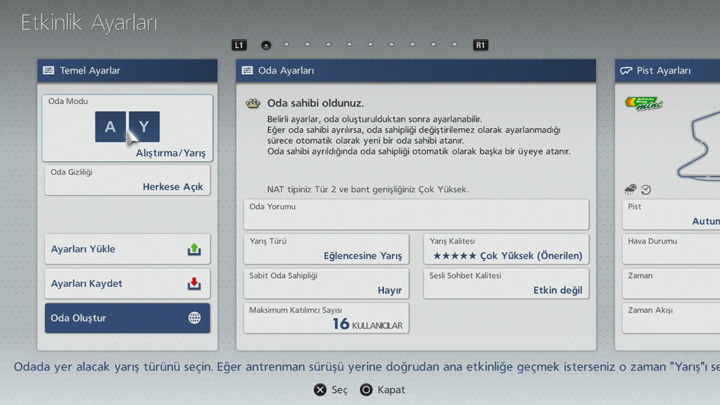Image resolution: width=720 pixels, height=405 pixels.
Task: Click the Kapat button at the bottom
Action: (382, 390)
